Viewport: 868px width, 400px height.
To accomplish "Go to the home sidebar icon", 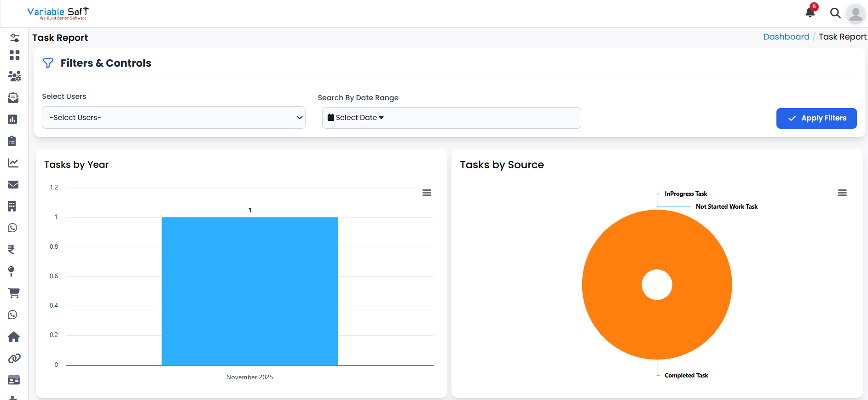I will pos(14,337).
